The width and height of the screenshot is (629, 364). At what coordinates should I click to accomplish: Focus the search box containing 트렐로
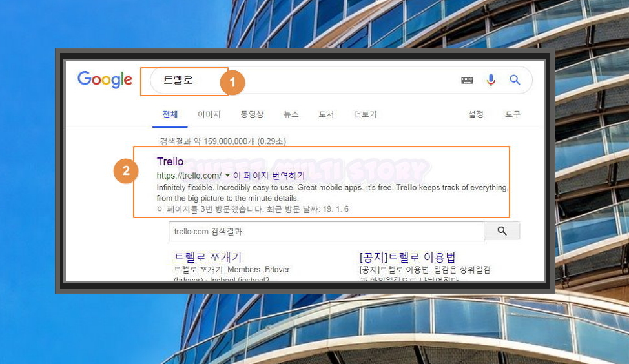(x=341, y=80)
